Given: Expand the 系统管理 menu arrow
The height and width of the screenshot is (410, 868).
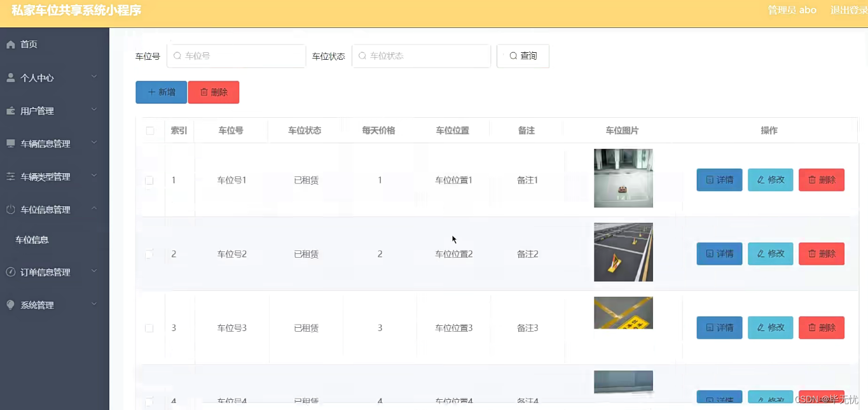Looking at the screenshot, I should tap(94, 304).
